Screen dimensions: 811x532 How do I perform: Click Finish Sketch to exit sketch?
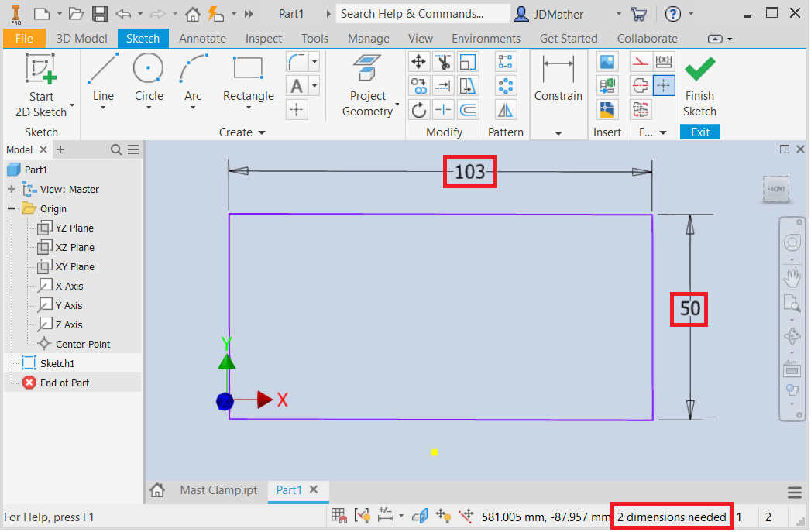click(699, 87)
